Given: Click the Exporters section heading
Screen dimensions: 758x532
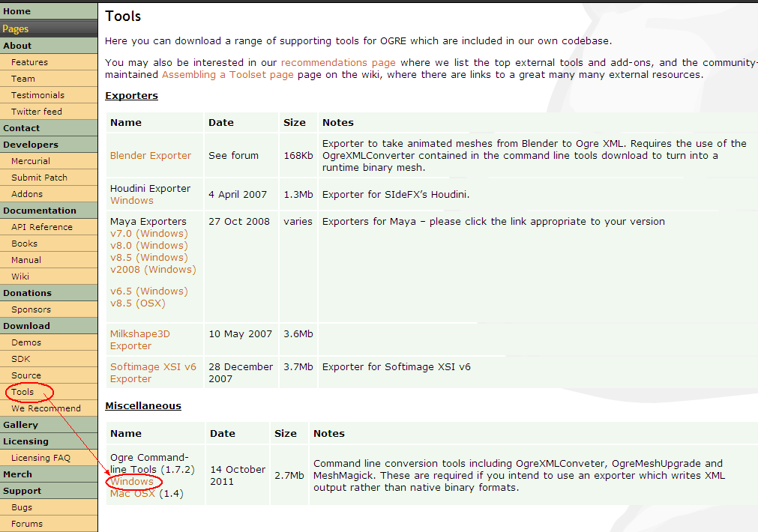Looking at the screenshot, I should tap(131, 96).
